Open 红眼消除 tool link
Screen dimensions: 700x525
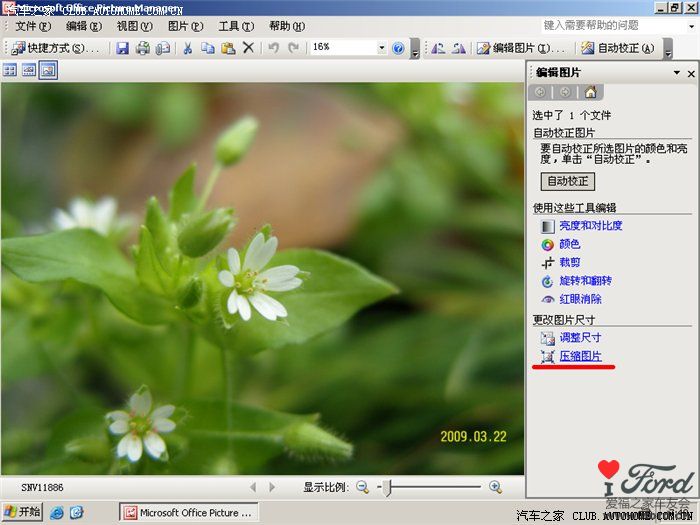(x=580, y=299)
